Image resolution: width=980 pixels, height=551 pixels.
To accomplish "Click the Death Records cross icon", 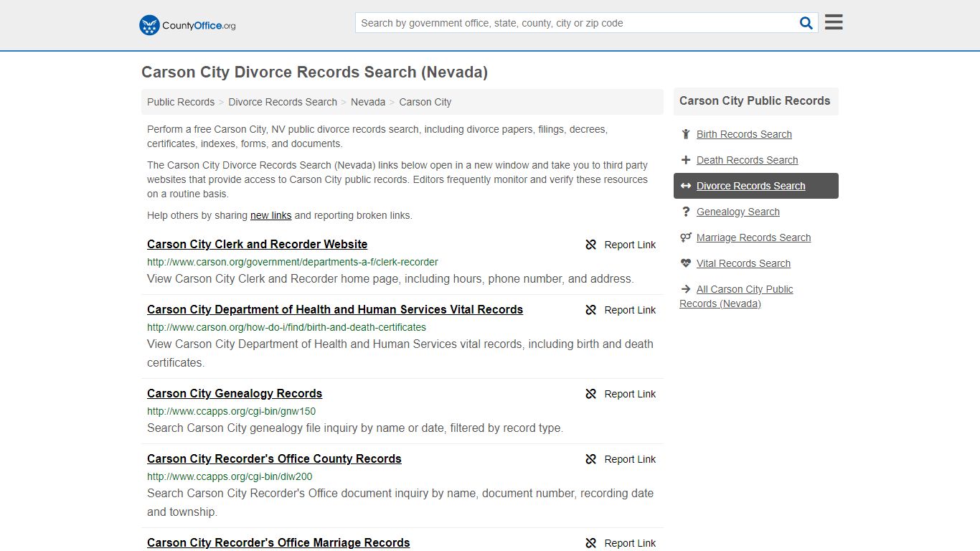I will (x=686, y=160).
